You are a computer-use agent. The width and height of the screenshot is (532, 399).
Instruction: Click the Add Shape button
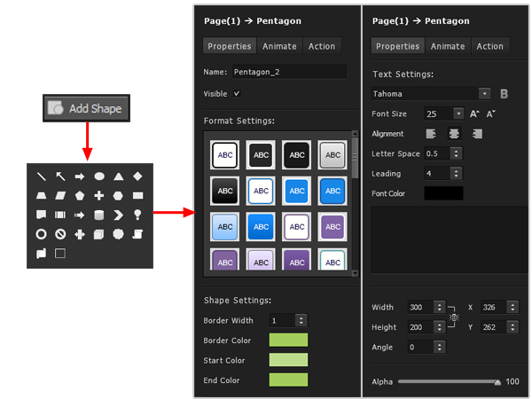pyautogui.click(x=87, y=108)
